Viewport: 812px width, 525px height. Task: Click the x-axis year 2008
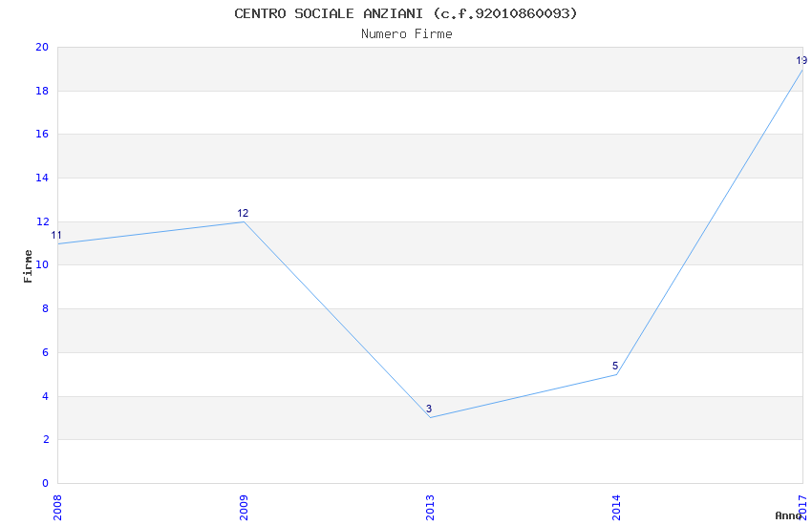pos(57,508)
